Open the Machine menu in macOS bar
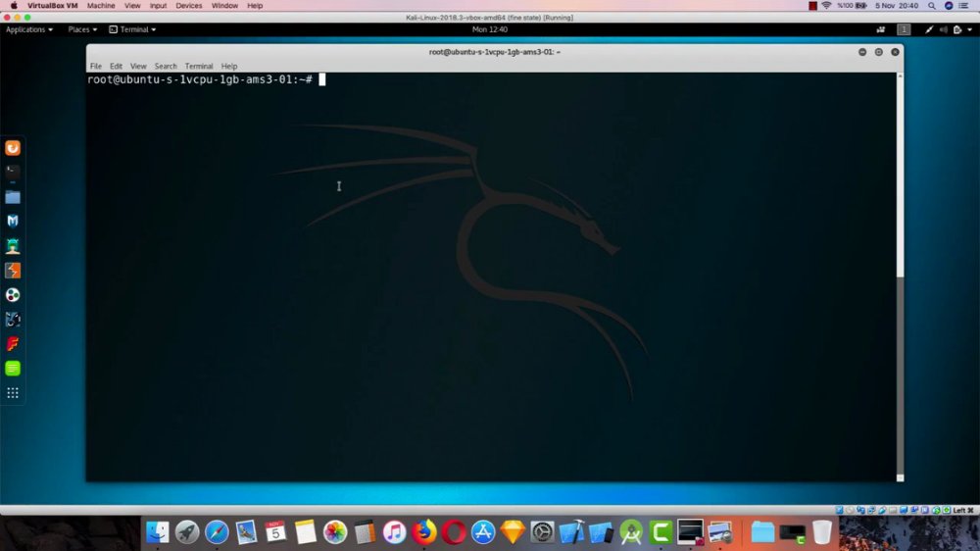 [101, 6]
